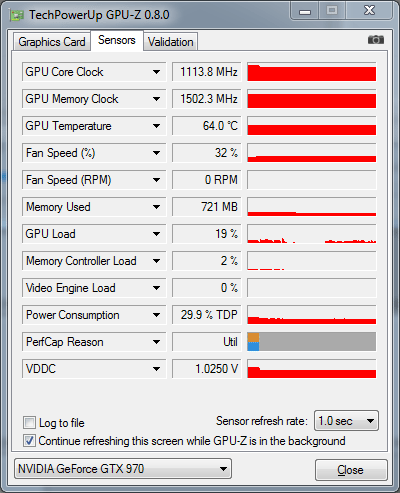Click the PerfCap Reason color bar
The height and width of the screenshot is (493, 400).
click(312, 342)
